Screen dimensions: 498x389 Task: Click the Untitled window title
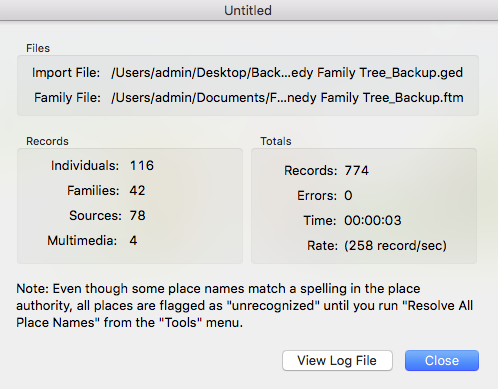[248, 10]
